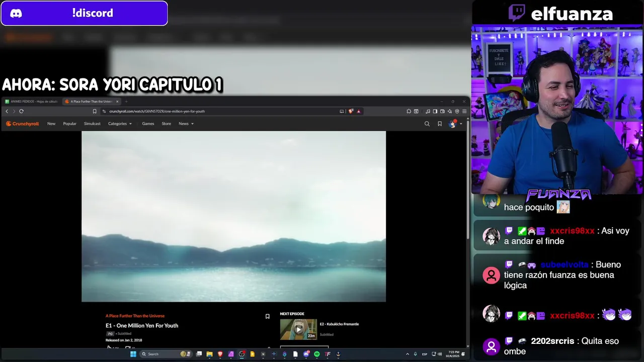Viewport: 644px width, 362px height.
Task: Click chat username 2202srcris
Action: tap(552, 341)
